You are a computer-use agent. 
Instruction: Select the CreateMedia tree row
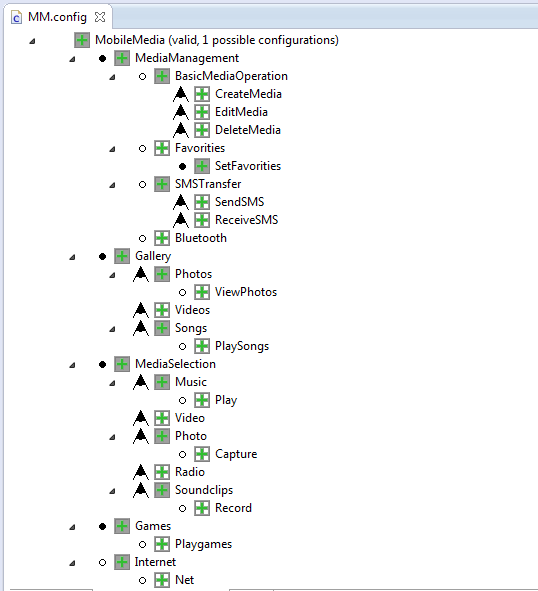(x=248, y=94)
